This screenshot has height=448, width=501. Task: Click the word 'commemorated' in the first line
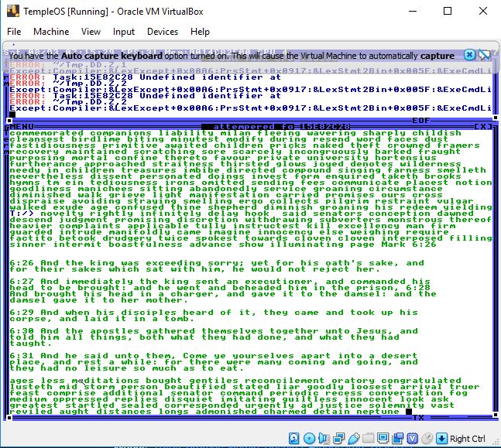tap(46, 133)
